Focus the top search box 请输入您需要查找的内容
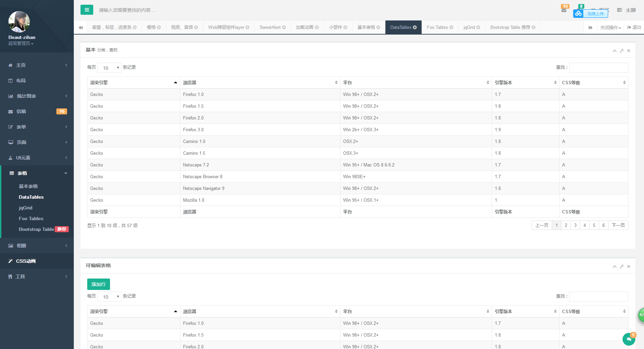This screenshot has height=349, width=644. tap(127, 10)
